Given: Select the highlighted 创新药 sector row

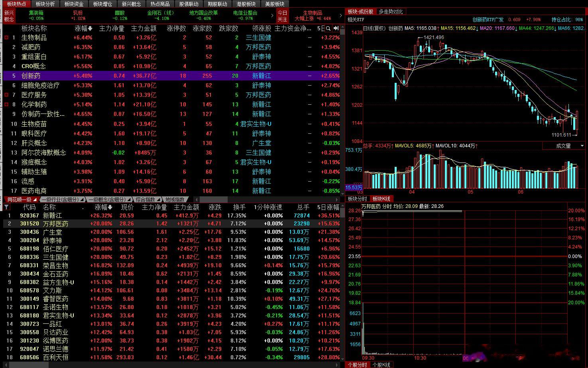Looking at the screenshot, I should 171,76.
